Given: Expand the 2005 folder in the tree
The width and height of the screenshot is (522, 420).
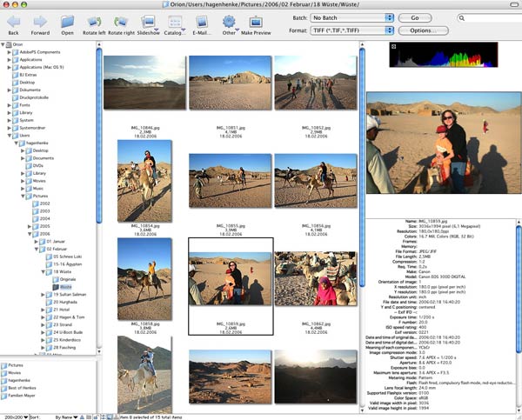Looking at the screenshot, I should coord(30,226).
